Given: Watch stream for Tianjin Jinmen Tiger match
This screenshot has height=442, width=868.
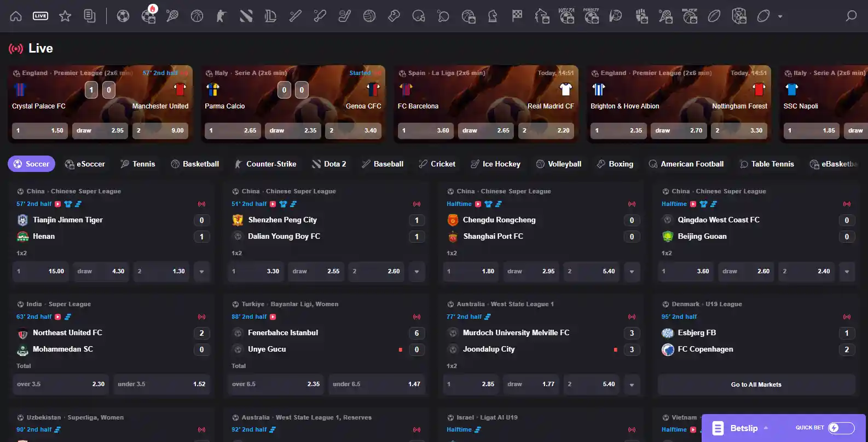Looking at the screenshot, I should (57, 204).
